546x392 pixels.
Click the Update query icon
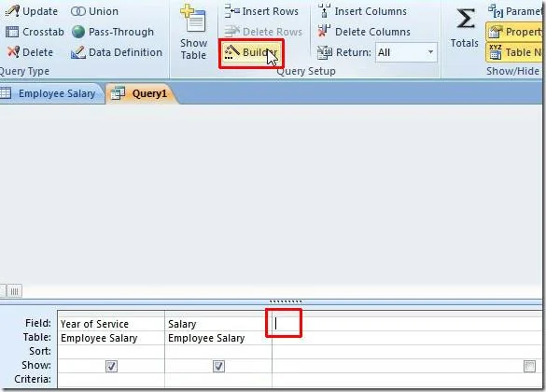coord(12,11)
